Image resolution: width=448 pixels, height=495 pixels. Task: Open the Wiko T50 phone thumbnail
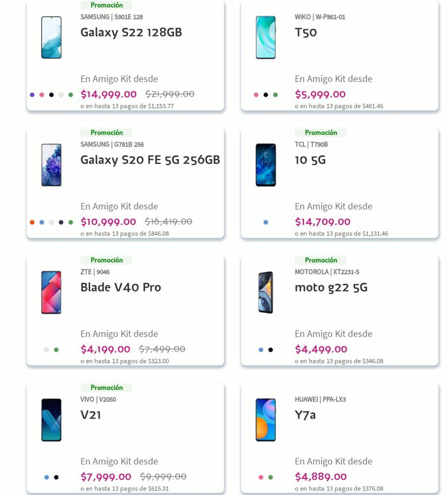coord(266,37)
